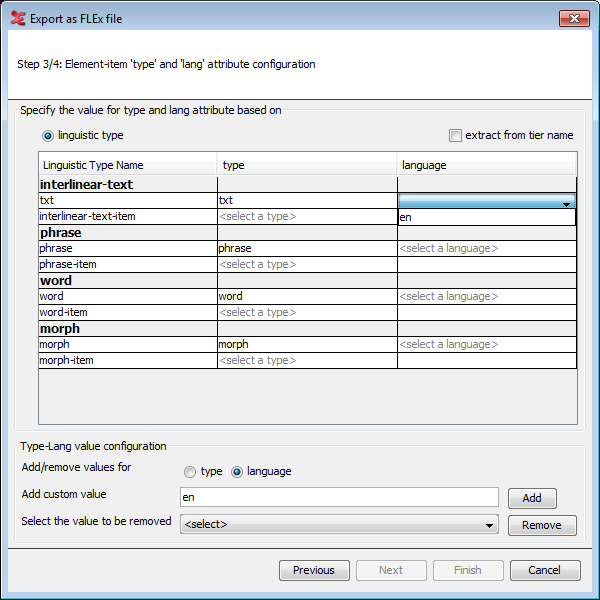Click the Add custom value text field
Image resolution: width=600 pixels, height=600 pixels.
point(339,497)
